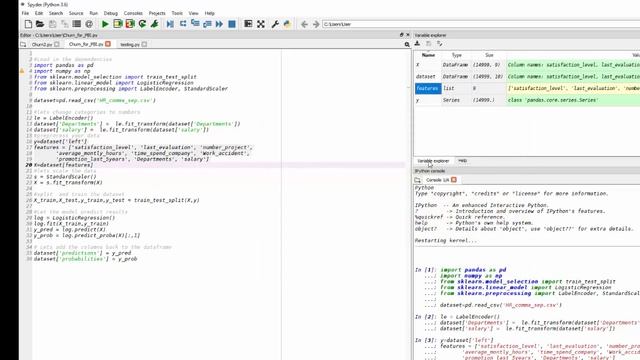This screenshot has width=640, height=360.
Task: Run the current cell icon
Action: tap(118, 24)
